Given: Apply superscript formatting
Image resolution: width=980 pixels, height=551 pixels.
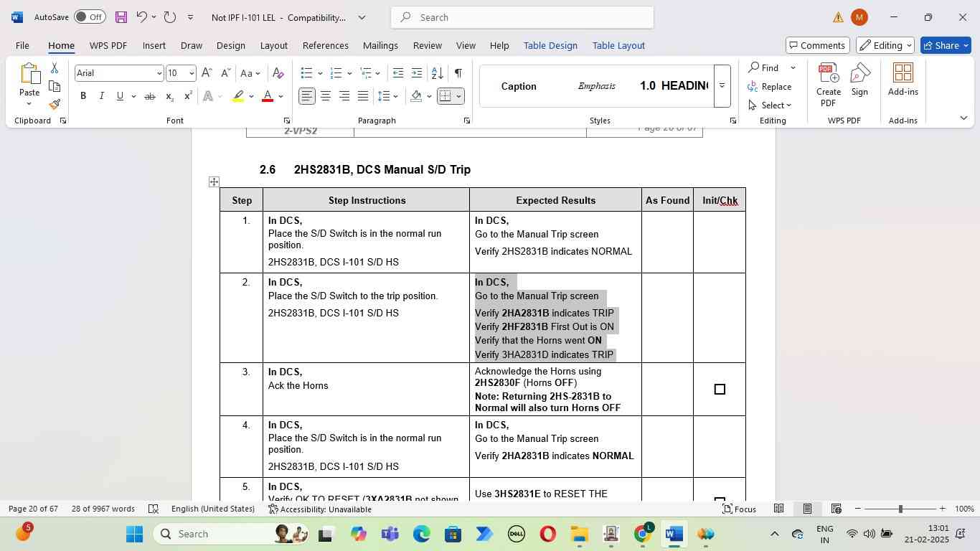Looking at the screenshot, I should pos(188,96).
